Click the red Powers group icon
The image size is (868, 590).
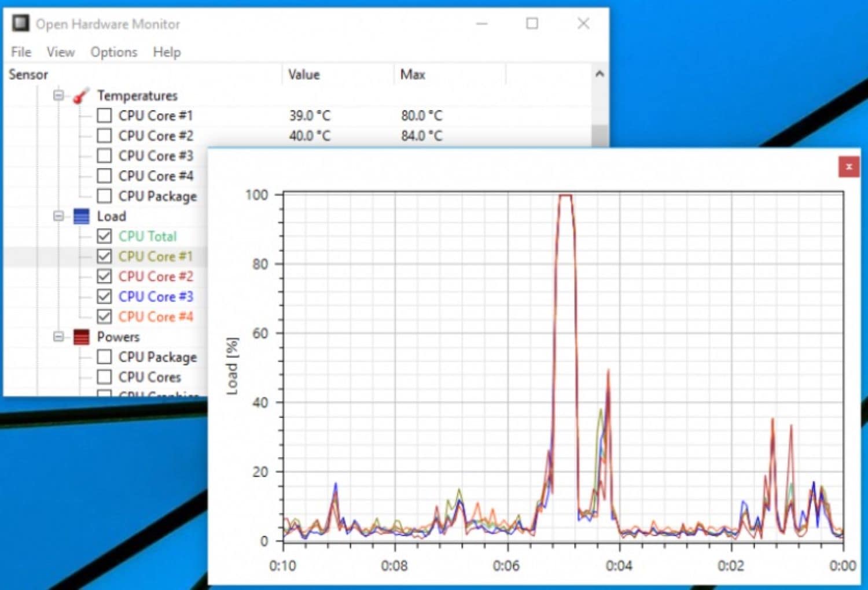(x=82, y=337)
